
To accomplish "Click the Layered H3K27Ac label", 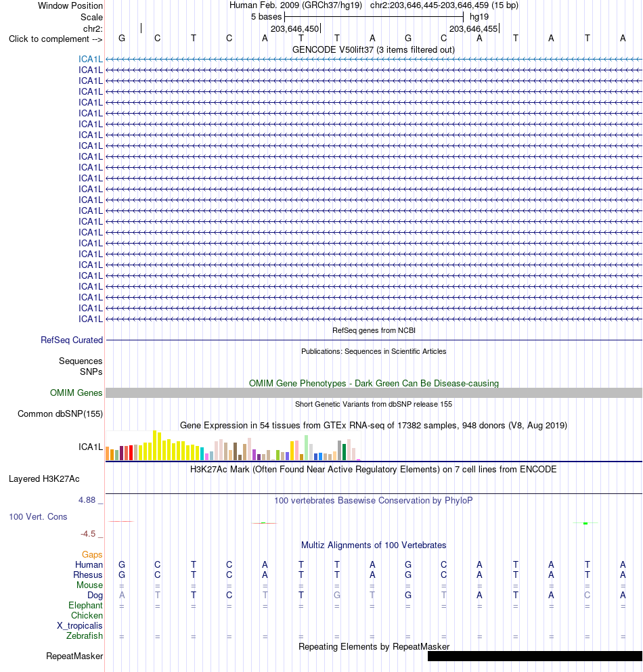I will 44,478.
